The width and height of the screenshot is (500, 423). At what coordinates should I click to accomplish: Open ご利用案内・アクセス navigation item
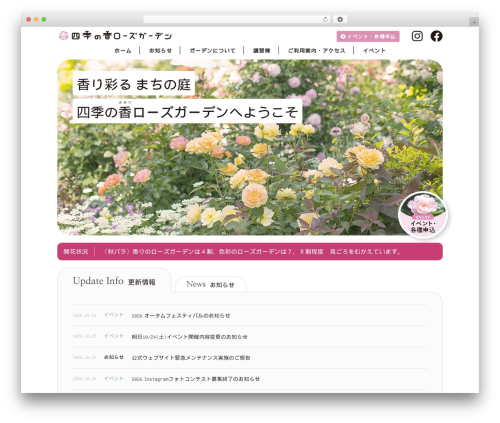[x=316, y=51]
